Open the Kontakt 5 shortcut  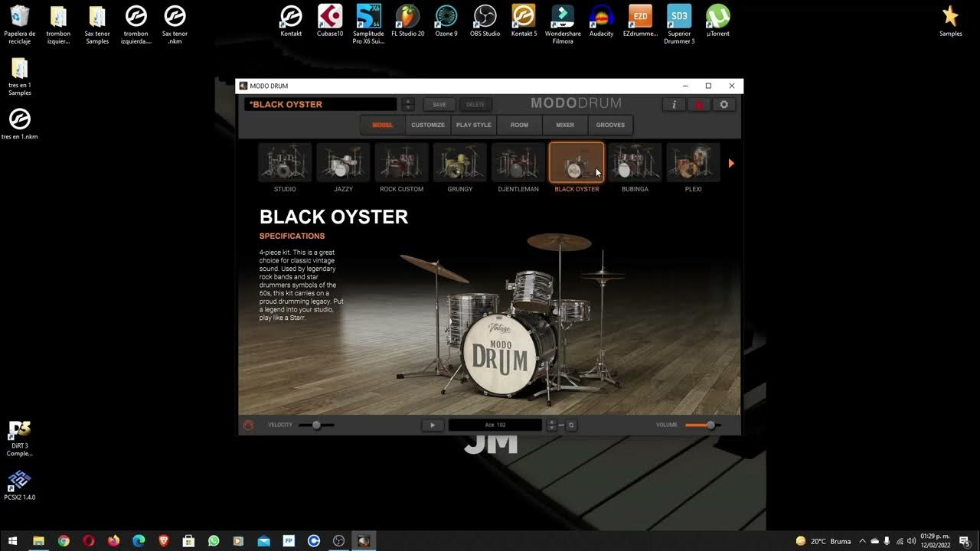[x=524, y=21]
